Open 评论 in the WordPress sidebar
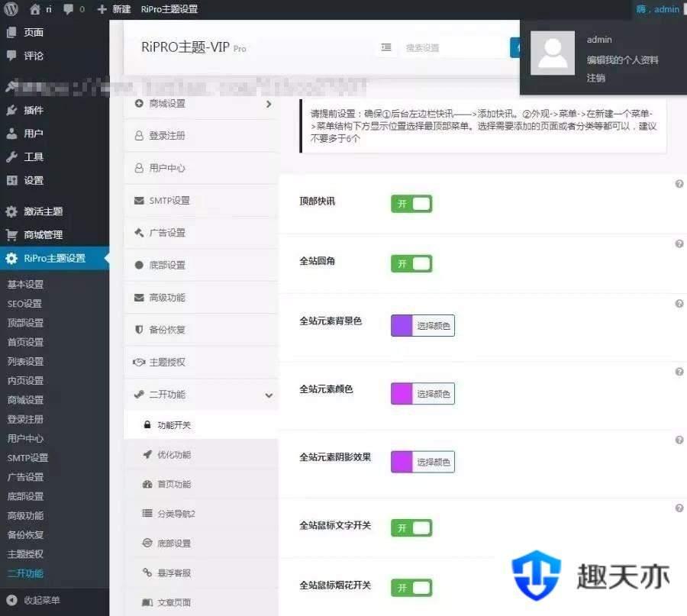Screen dimensions: 687x616 [34, 56]
